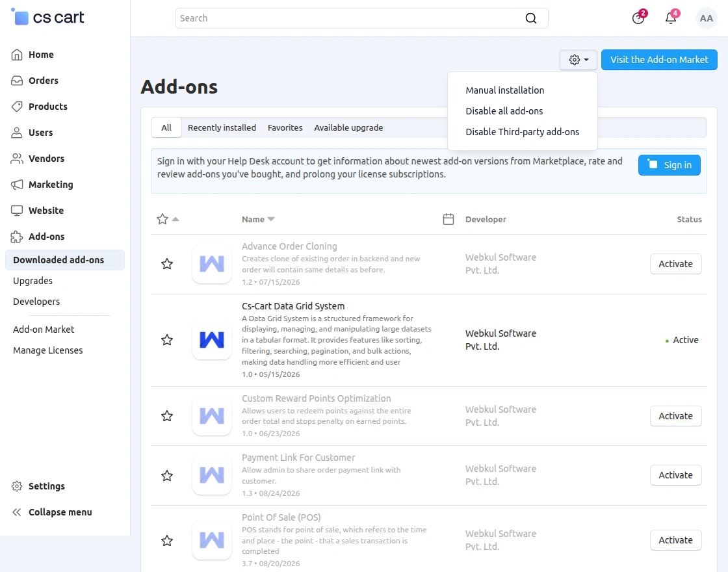The height and width of the screenshot is (572, 728).
Task: Star the Cs-Cart Data Grid System add-on
Action: [167, 340]
